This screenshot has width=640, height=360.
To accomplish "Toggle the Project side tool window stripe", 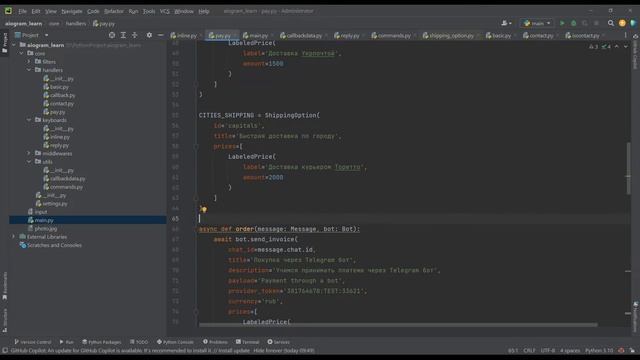I will (4, 43).
